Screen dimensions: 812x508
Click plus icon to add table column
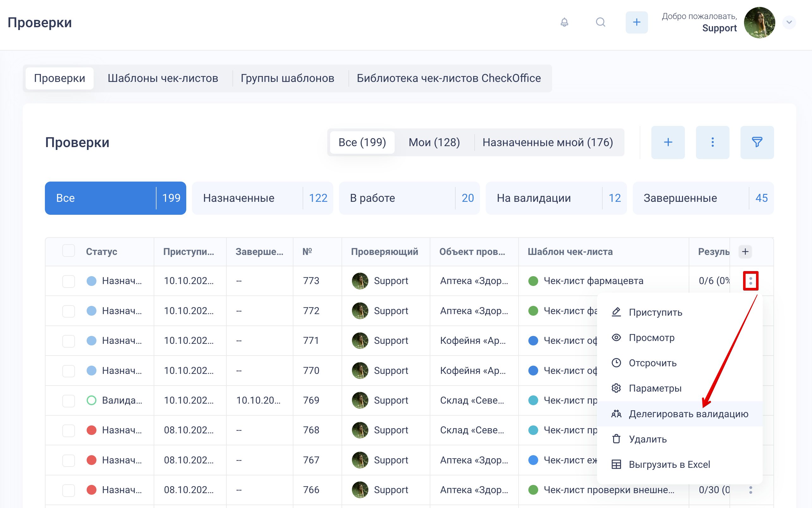745,251
